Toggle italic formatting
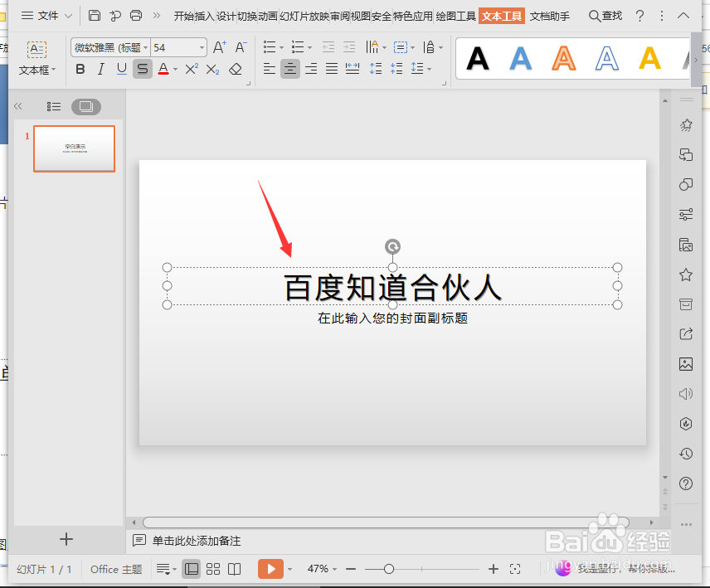 click(100, 69)
